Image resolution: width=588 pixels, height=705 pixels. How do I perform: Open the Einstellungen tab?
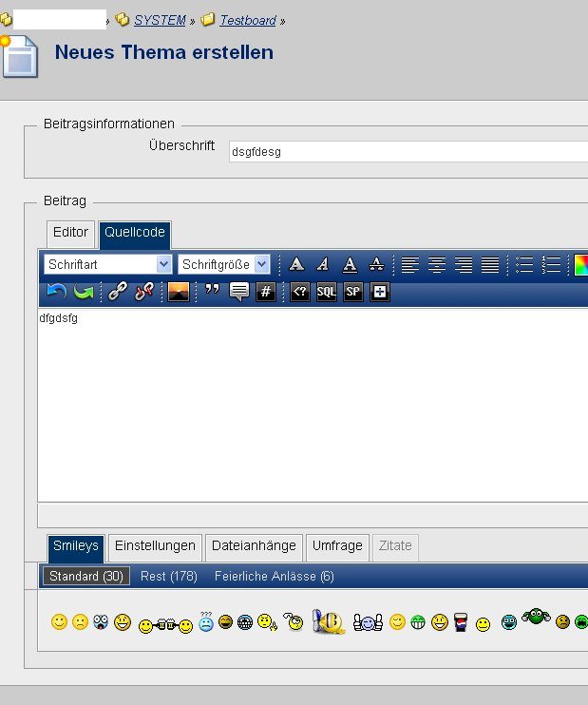(155, 546)
